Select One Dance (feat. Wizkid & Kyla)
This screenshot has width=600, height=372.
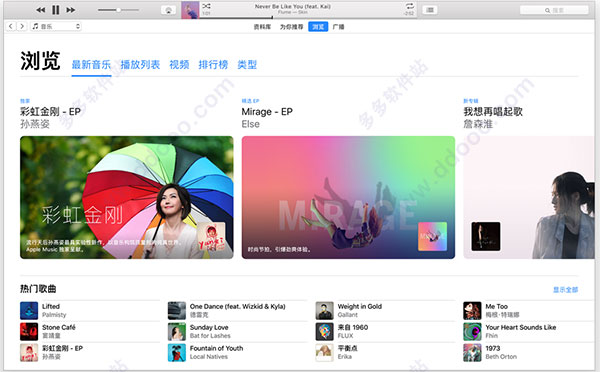coord(238,307)
